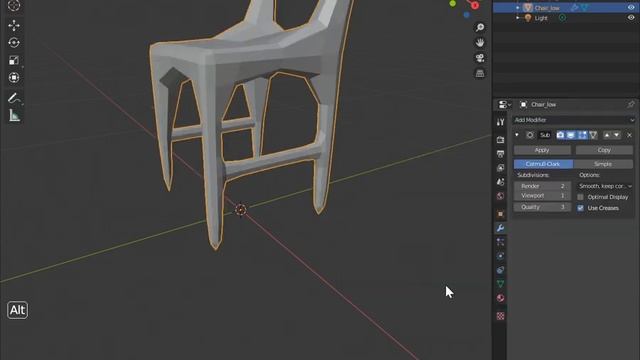Viewport: 640px width, 360px height.
Task: Open the Add Modifier dropdown
Action: 574,120
